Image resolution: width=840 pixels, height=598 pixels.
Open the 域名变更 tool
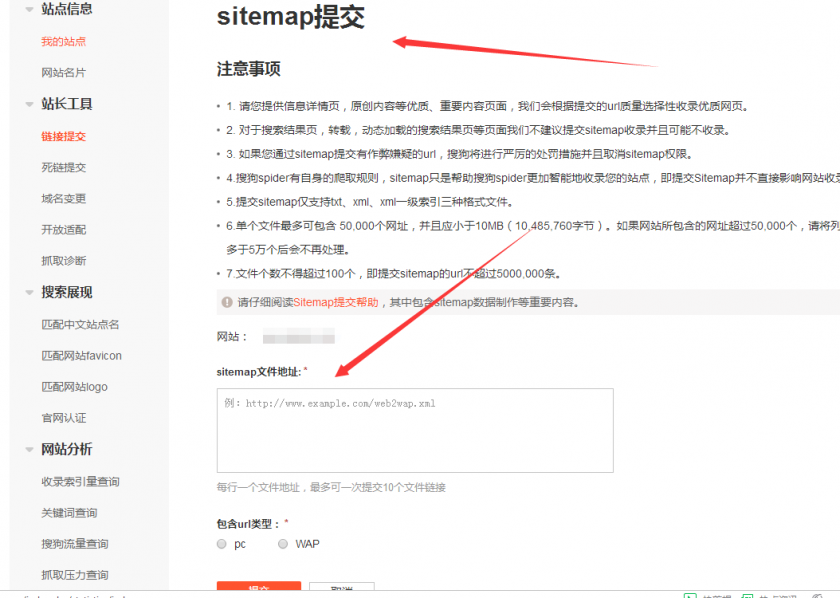click(x=62, y=199)
